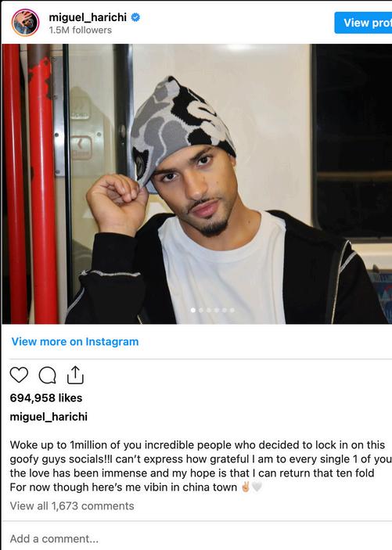Click the 1.5M followers text
The width and height of the screenshot is (392, 550).
(x=81, y=31)
